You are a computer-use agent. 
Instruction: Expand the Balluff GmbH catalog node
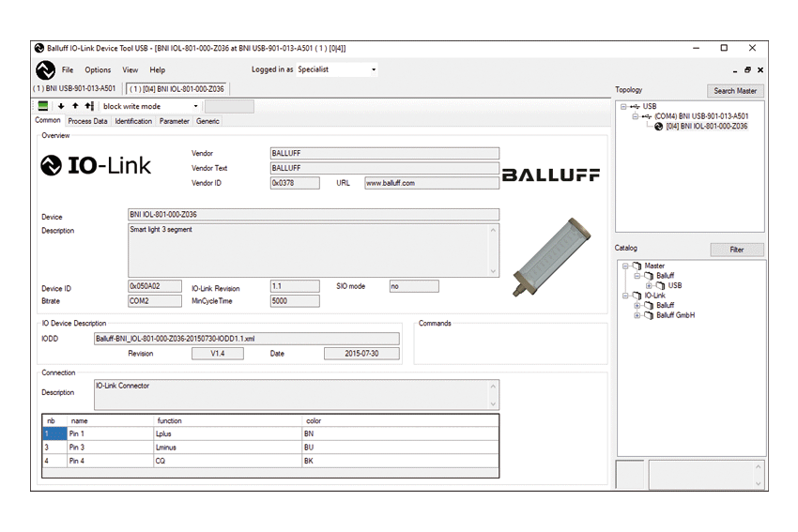tap(637, 315)
